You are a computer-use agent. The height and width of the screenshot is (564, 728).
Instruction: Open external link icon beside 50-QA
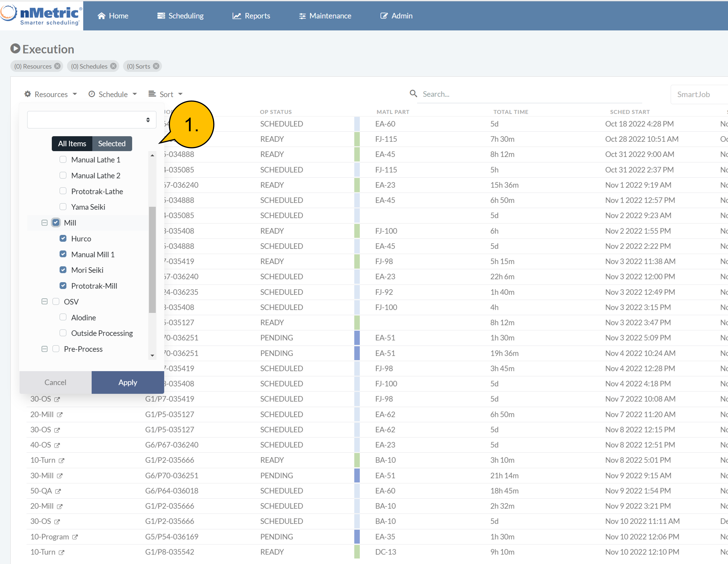point(58,491)
